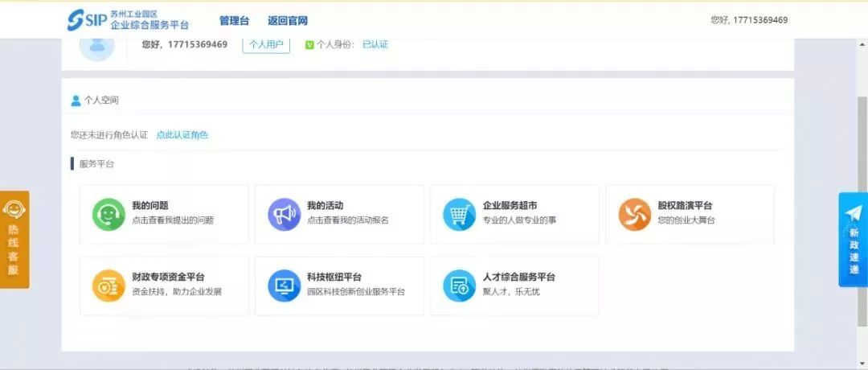Click the text 园区科技创新创业服务平台

click(x=356, y=292)
